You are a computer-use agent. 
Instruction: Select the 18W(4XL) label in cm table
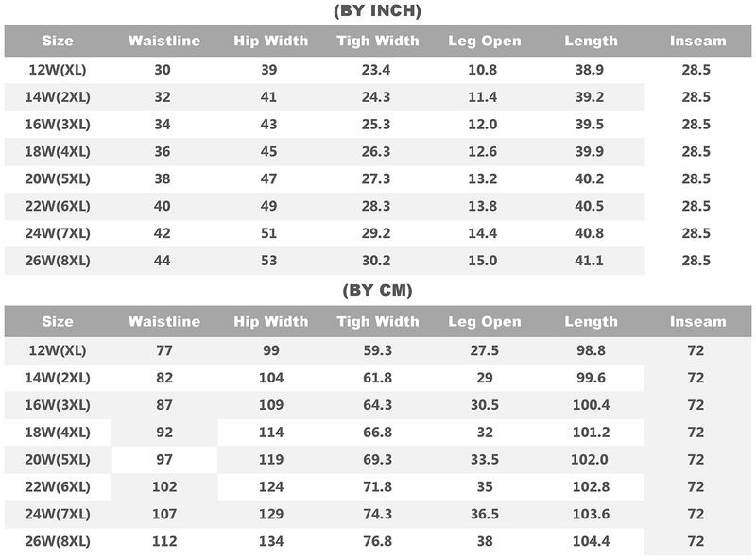(x=58, y=433)
